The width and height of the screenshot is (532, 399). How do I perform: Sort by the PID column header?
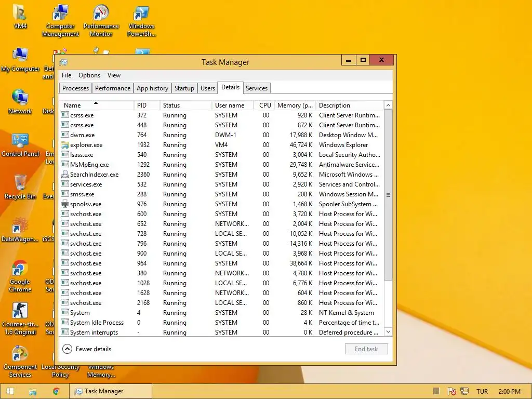tap(147, 105)
